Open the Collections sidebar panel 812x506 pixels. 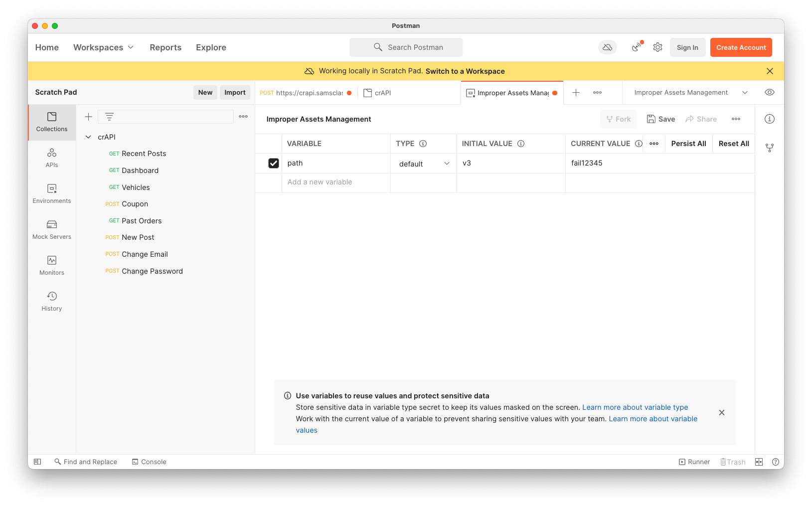tap(52, 122)
